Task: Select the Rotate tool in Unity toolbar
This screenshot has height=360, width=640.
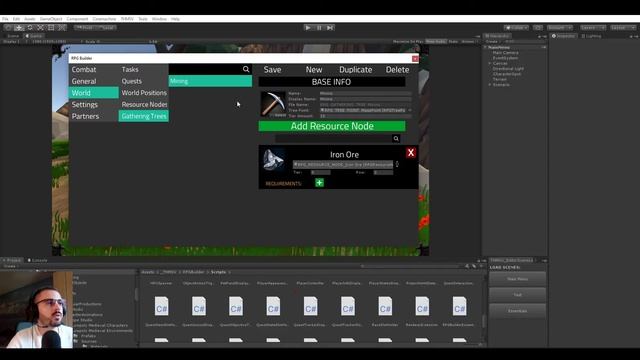Action: tap(30, 27)
